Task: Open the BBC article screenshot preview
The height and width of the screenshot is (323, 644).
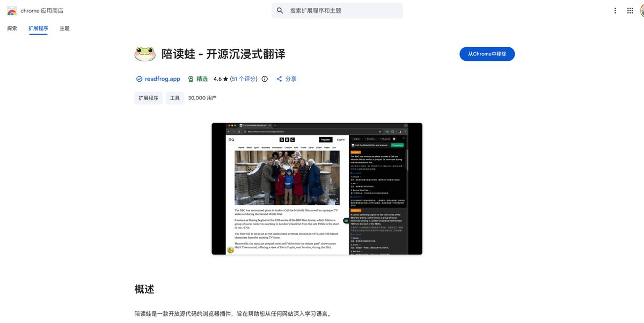Action: (x=317, y=189)
